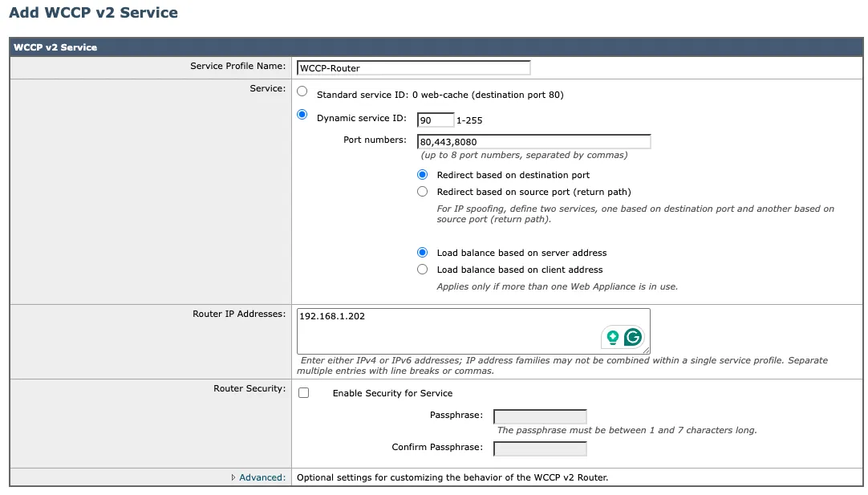This screenshot has height=495, width=868.
Task: Click the Dynamic service ID number box
Action: 435,120
